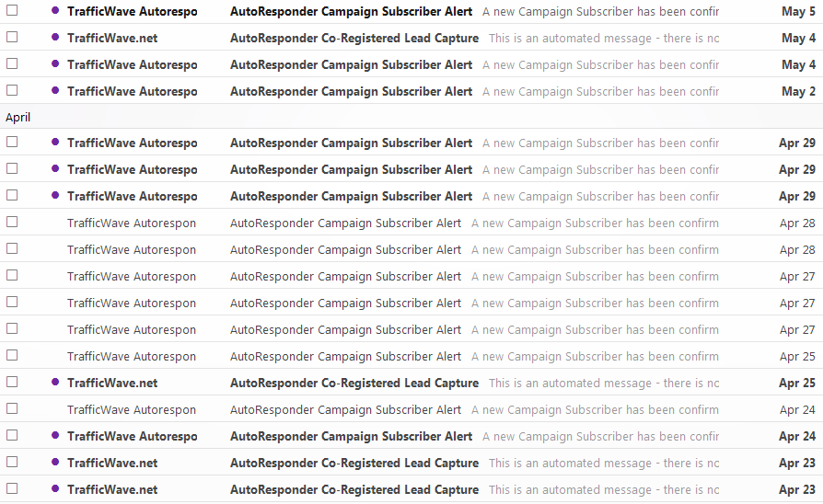The image size is (823, 504).
Task: Tick the checkbox on the May 2 email
Action: (12, 91)
